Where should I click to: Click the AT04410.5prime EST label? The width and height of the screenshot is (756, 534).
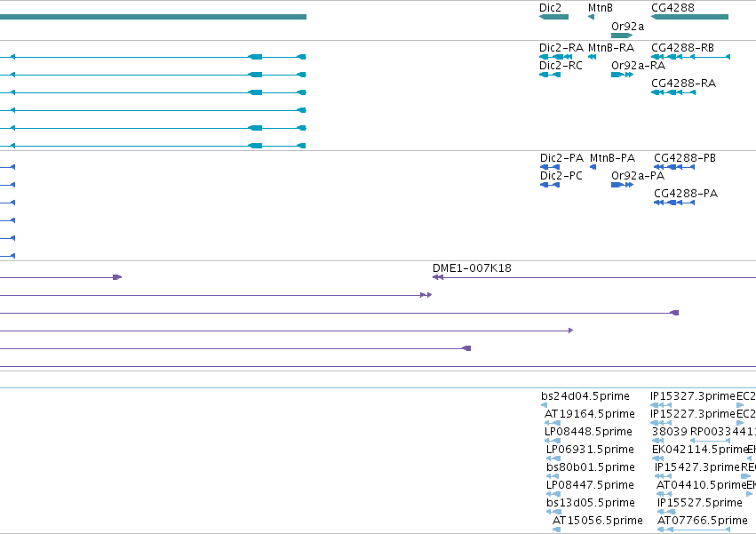[x=702, y=485]
